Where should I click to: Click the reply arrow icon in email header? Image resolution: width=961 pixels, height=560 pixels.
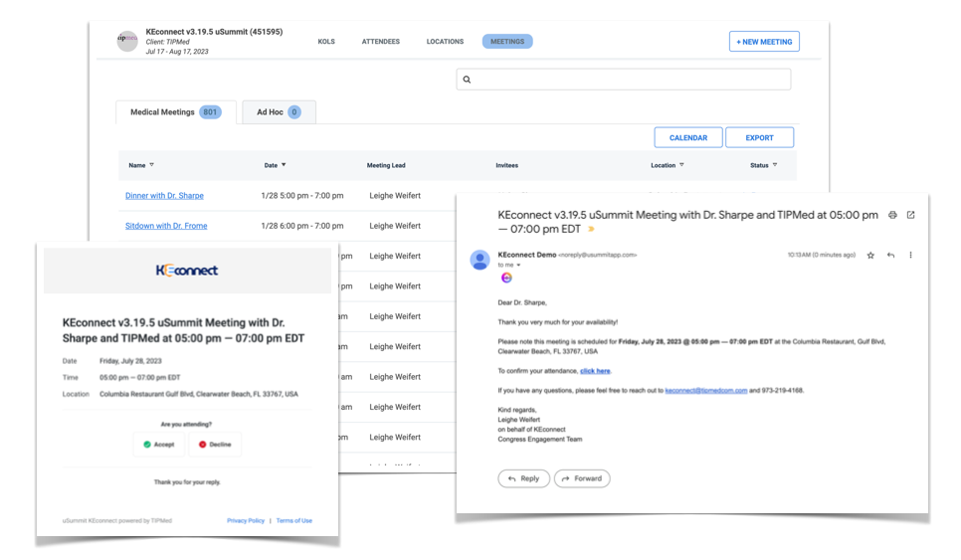click(890, 256)
